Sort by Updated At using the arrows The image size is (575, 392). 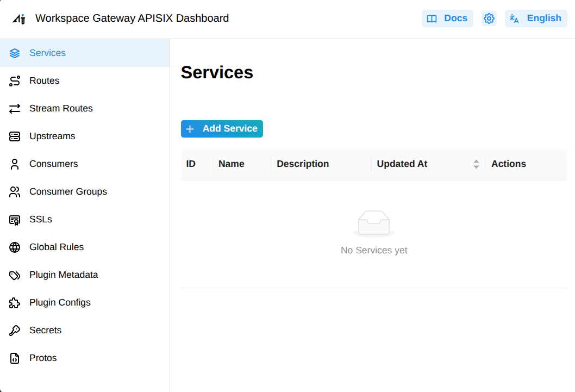476,164
